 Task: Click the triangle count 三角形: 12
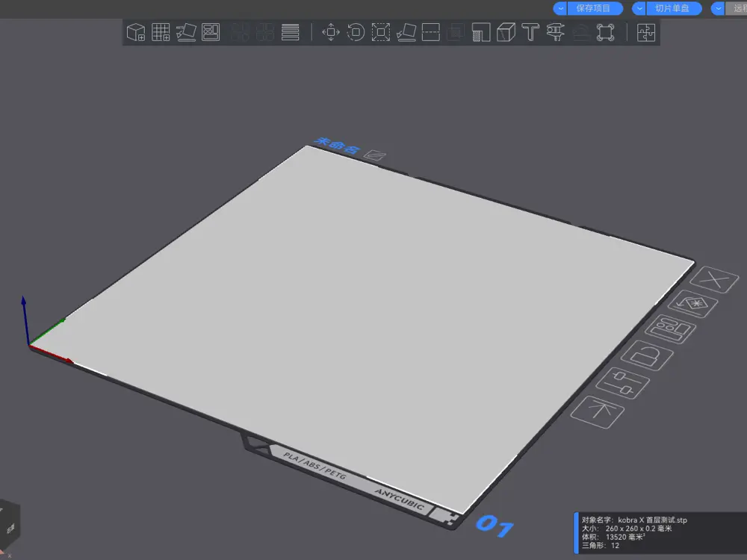[601, 546]
